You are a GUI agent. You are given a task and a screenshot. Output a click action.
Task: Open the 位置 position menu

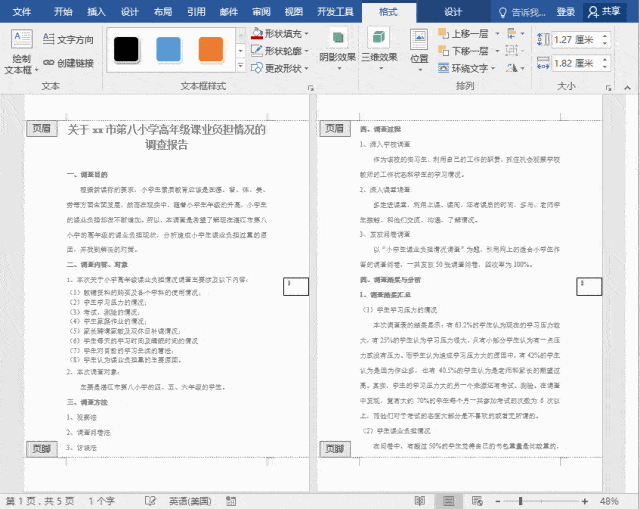pos(419,50)
